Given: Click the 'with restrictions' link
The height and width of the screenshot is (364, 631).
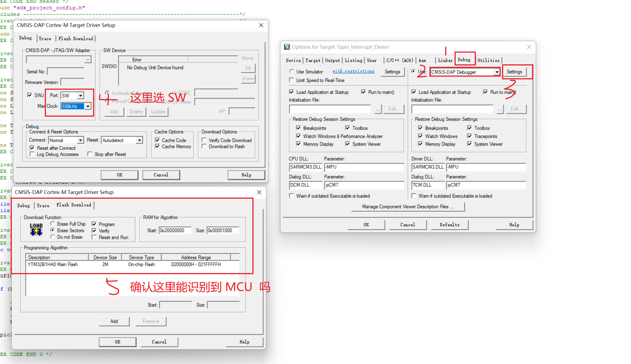Looking at the screenshot, I should coord(353,71).
